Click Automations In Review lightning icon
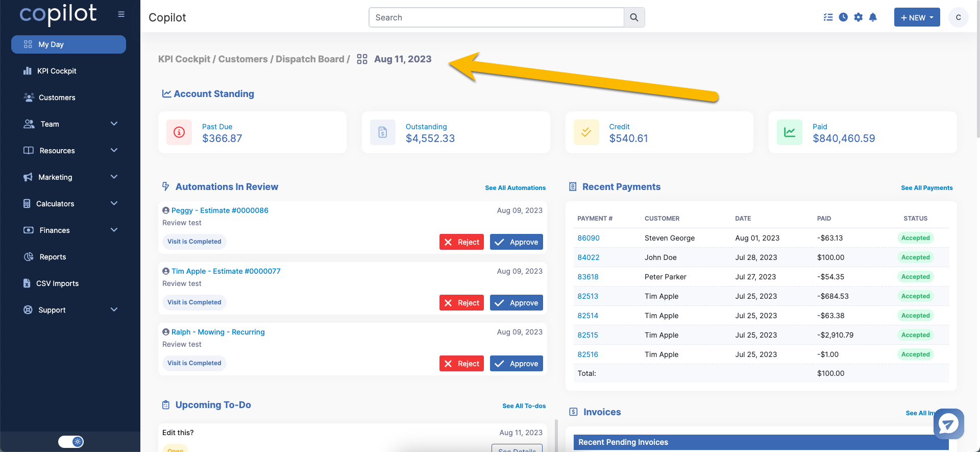 click(166, 186)
